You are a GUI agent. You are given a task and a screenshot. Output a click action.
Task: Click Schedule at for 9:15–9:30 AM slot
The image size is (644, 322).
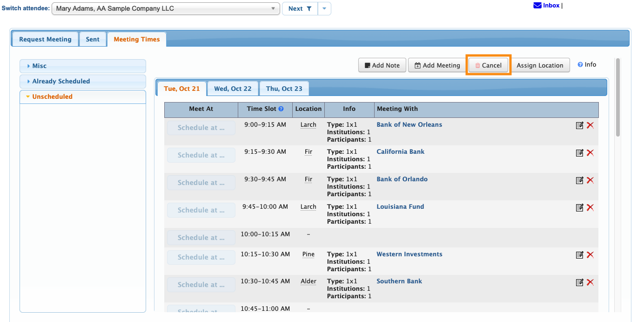tap(201, 155)
